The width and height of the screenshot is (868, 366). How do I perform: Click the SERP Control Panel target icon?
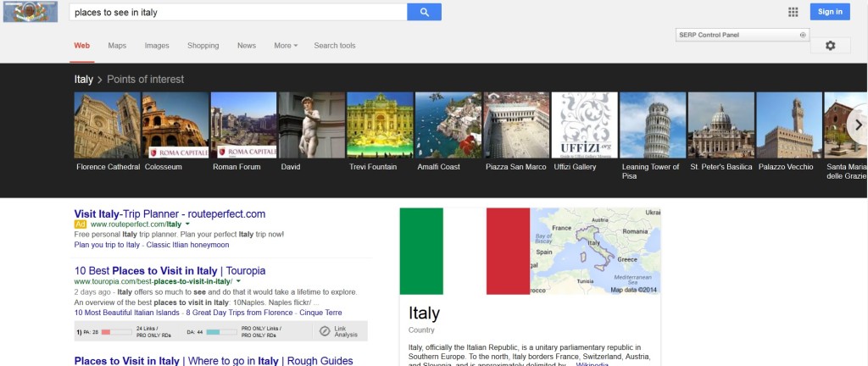point(803,35)
